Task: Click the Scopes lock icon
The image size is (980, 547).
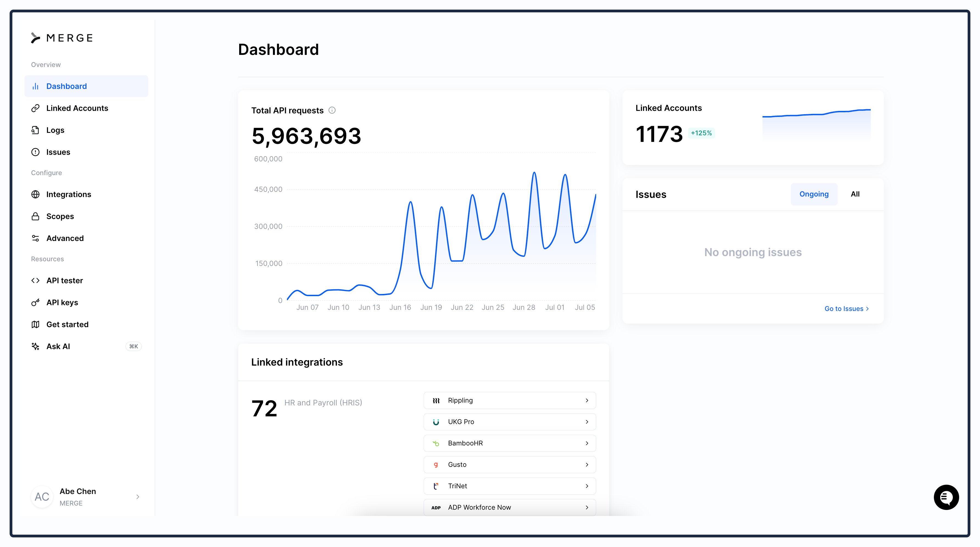Action: (35, 217)
